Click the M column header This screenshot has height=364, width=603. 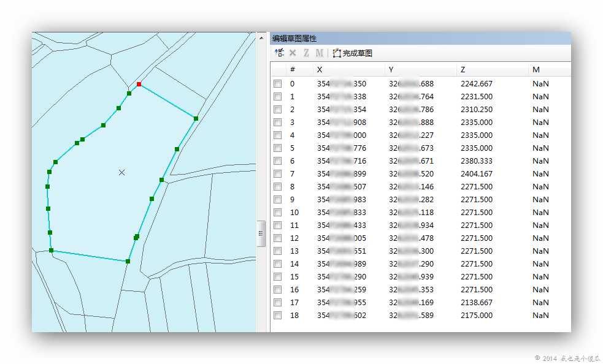pos(550,70)
